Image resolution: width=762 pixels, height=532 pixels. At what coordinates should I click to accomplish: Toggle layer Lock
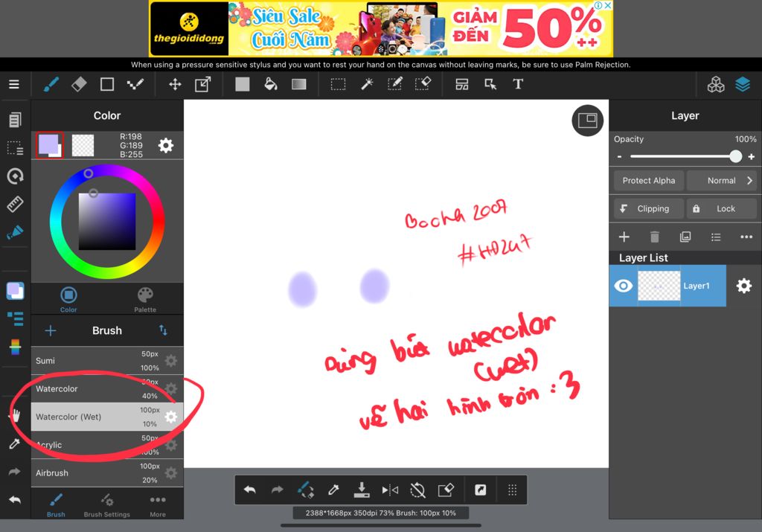pos(721,208)
